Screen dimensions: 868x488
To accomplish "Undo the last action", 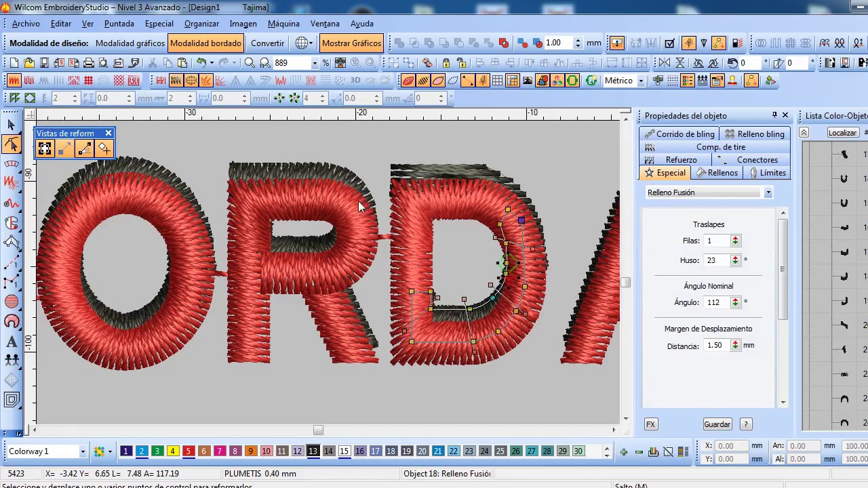I will 201,62.
